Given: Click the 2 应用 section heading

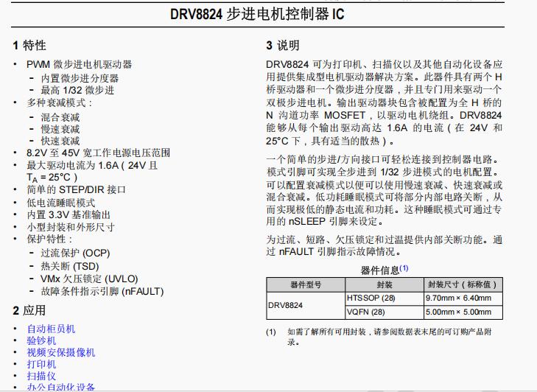Looking at the screenshot, I should (29, 310).
